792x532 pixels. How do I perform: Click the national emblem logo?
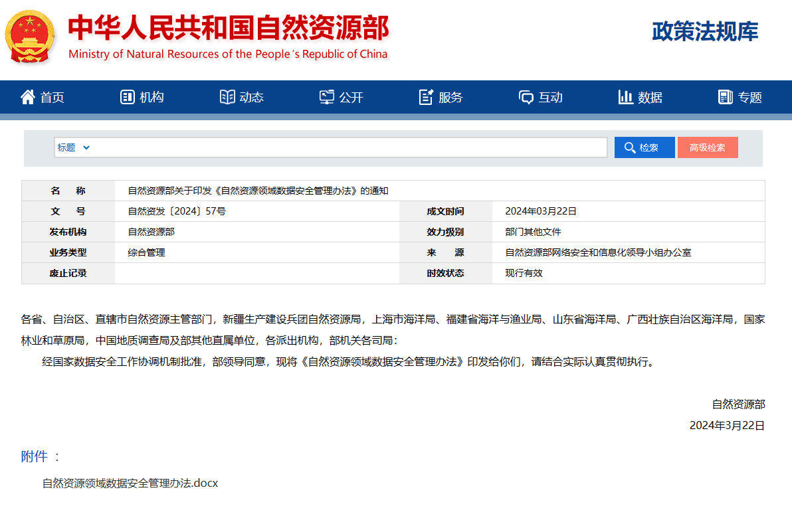coord(29,37)
